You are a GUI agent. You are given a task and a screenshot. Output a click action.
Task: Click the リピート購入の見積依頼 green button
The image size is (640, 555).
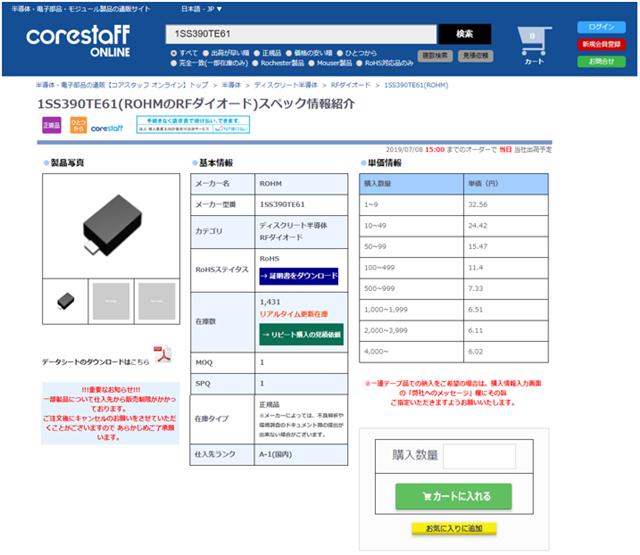click(301, 335)
